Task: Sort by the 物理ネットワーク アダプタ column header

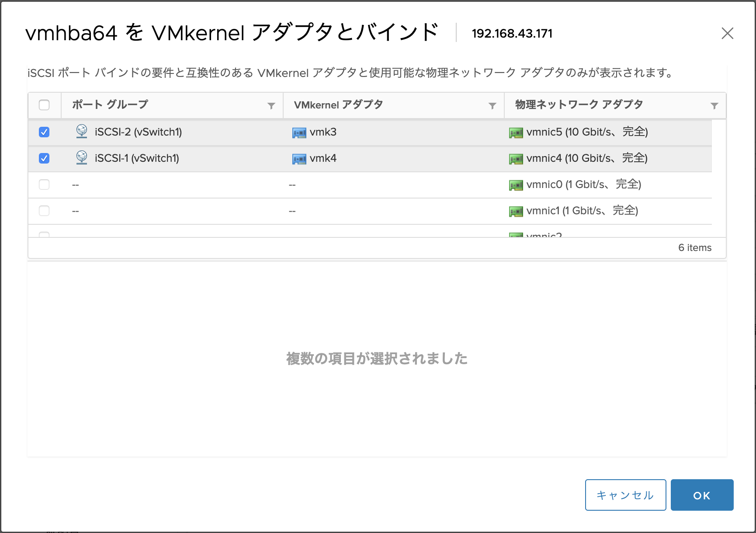Action: 579,105
